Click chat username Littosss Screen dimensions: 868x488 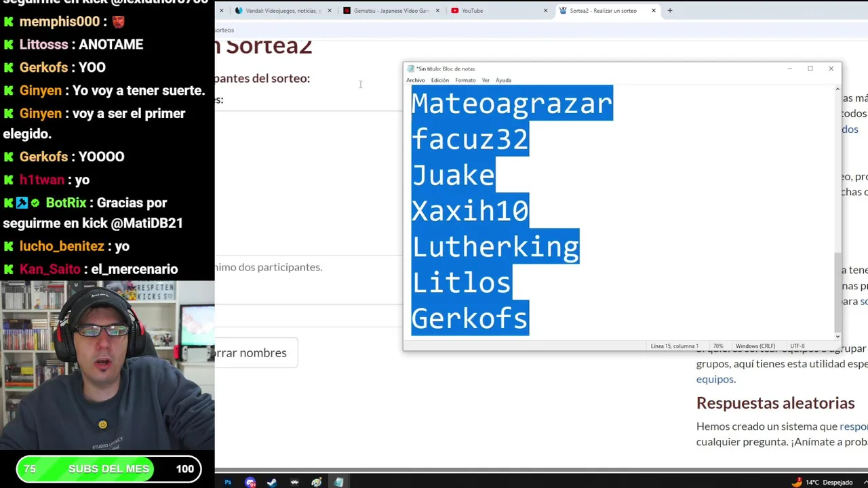point(43,45)
